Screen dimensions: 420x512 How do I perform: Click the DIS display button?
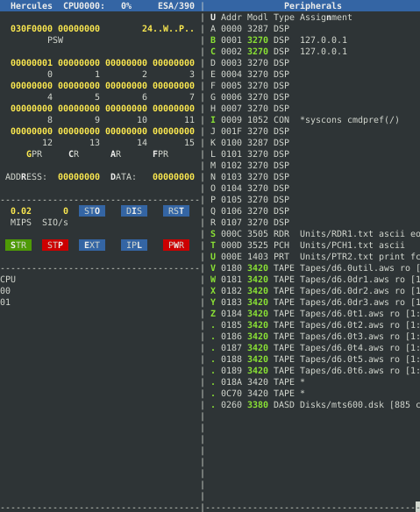[x=134, y=211]
